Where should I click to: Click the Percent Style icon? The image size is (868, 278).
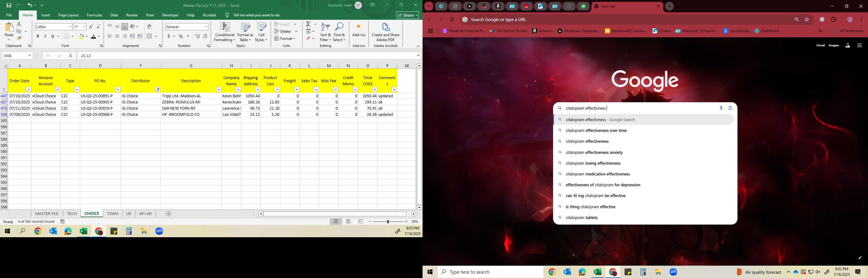point(181,36)
